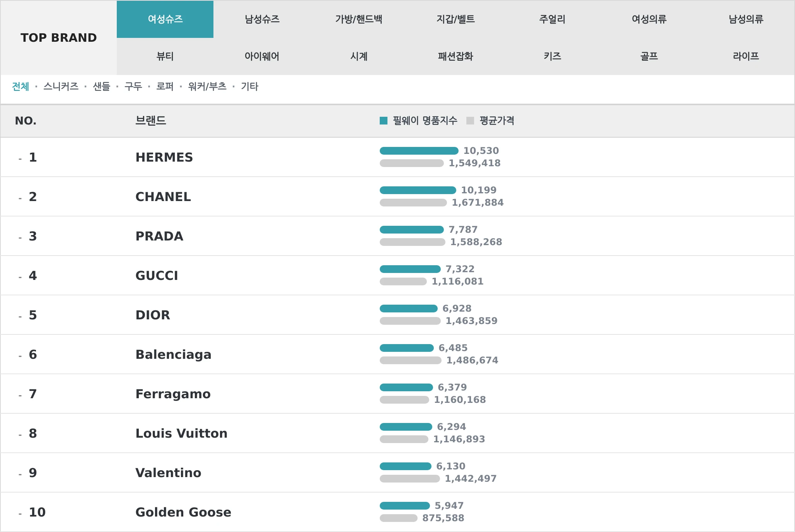Click Balenciaga average price 1,486,674
This screenshot has height=532, width=795.
pos(472,360)
